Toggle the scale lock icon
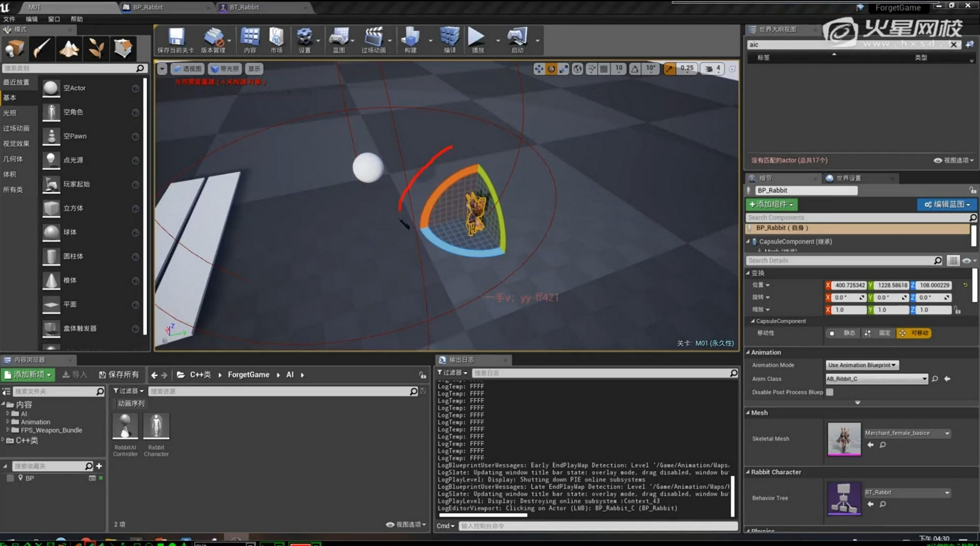This screenshot has height=546, width=980. pyautogui.click(x=957, y=310)
